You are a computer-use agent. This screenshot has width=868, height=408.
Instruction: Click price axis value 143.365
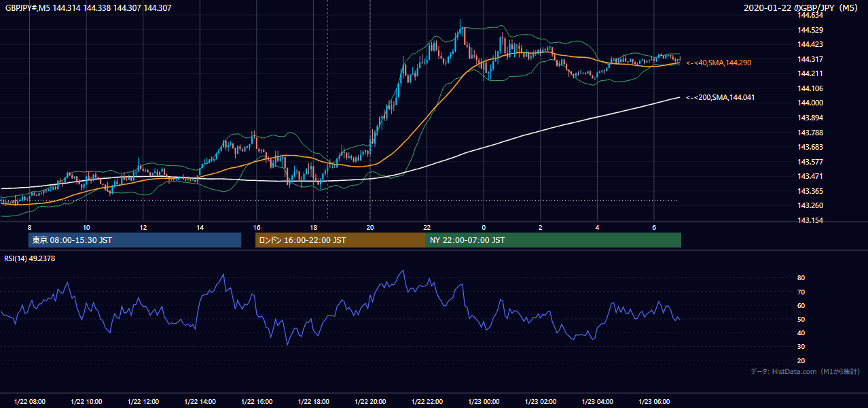810,191
